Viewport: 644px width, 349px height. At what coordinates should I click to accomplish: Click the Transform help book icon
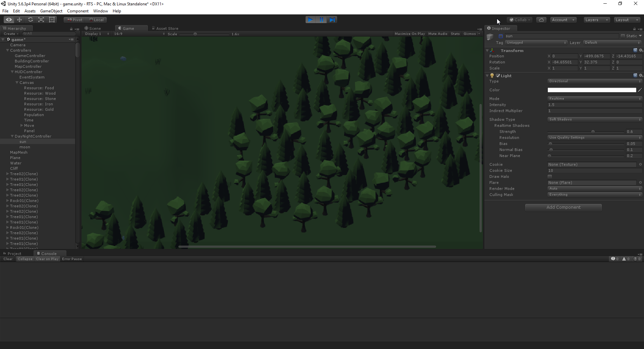click(635, 50)
